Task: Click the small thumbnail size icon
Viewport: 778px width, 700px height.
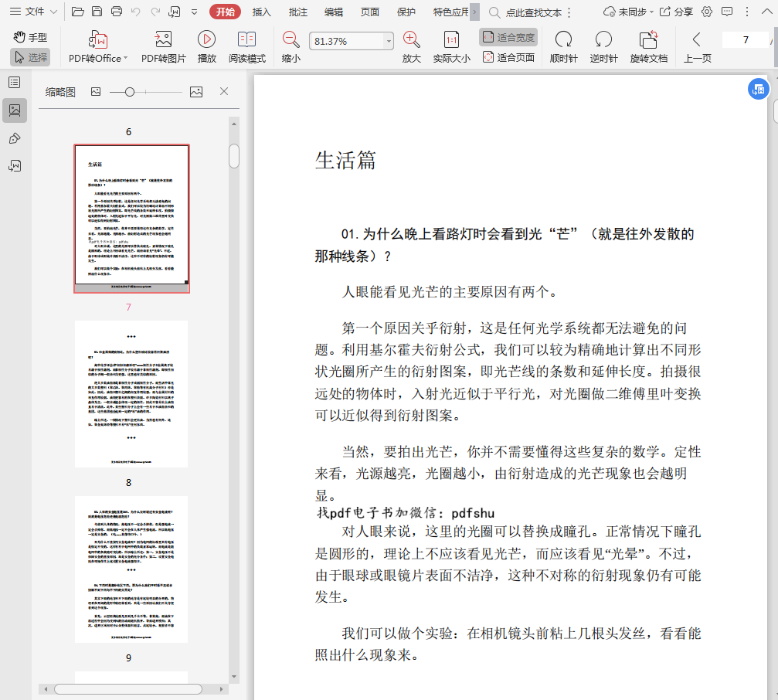Action: tap(96, 92)
